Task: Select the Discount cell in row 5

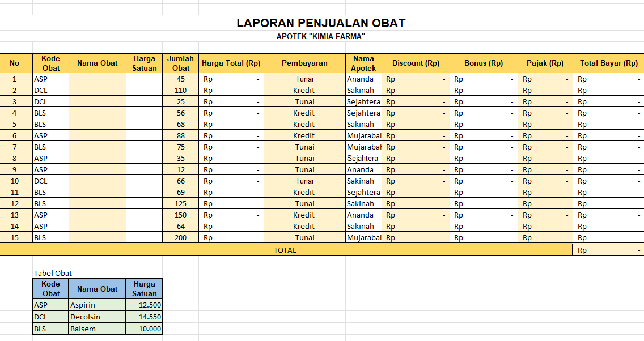Action: point(416,125)
